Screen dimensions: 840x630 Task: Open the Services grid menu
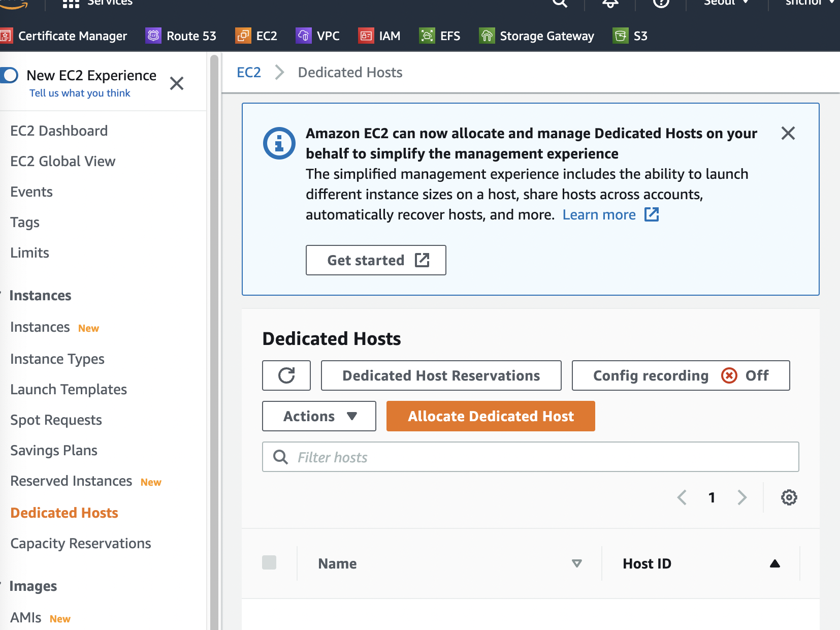[x=71, y=3]
